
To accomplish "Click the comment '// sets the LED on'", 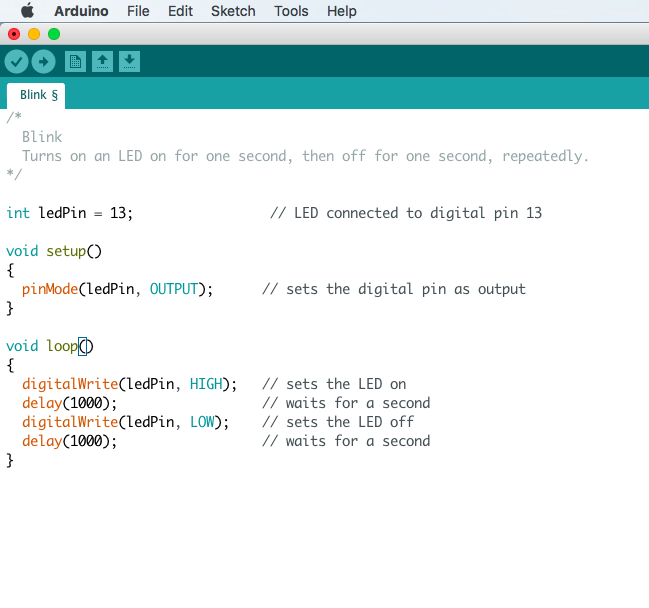I will pos(334,384).
